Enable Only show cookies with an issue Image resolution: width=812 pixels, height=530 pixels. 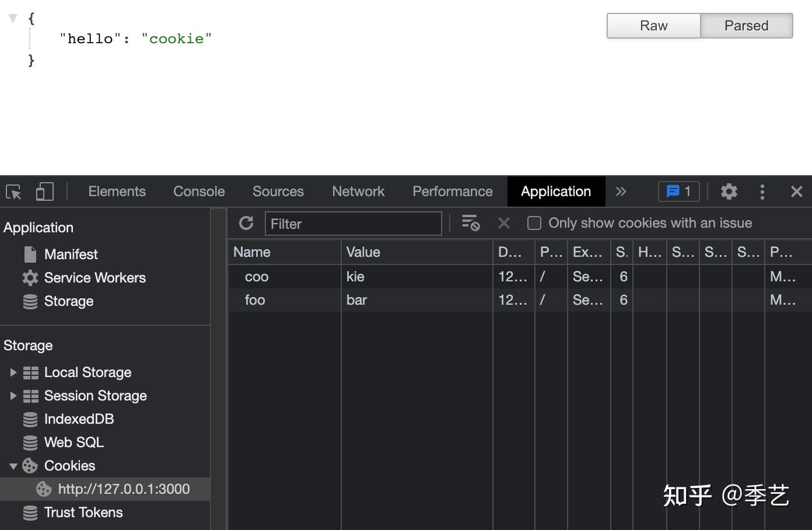coord(534,223)
